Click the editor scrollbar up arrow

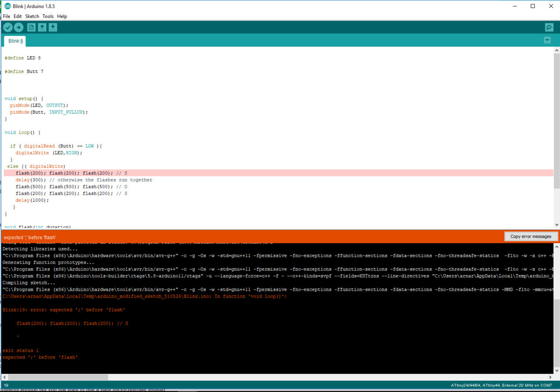pos(556,50)
